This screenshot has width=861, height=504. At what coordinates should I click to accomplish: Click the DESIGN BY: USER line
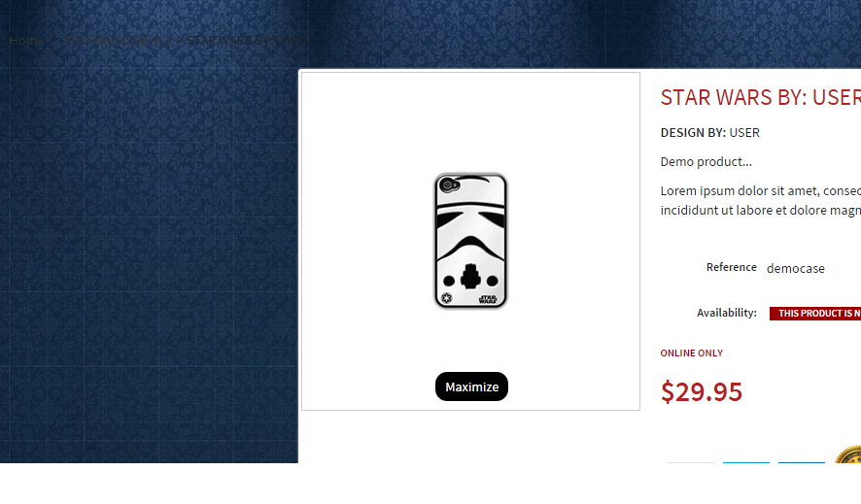coord(710,133)
